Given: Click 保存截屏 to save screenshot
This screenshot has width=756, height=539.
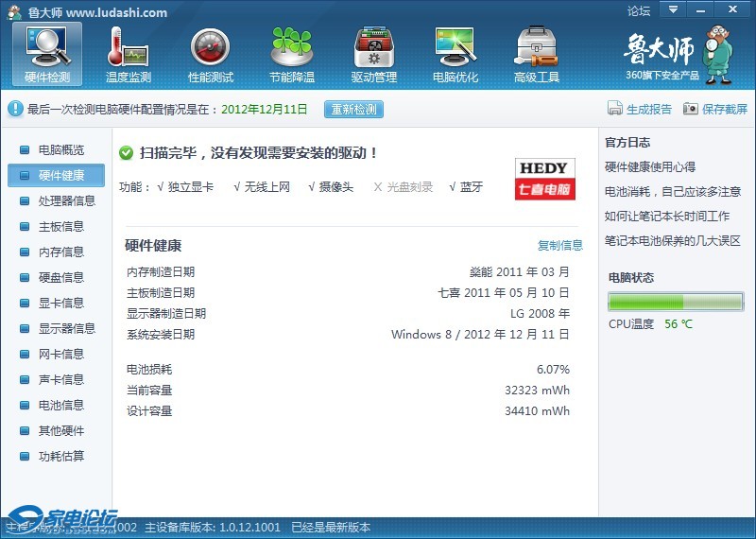Looking at the screenshot, I should (714, 110).
